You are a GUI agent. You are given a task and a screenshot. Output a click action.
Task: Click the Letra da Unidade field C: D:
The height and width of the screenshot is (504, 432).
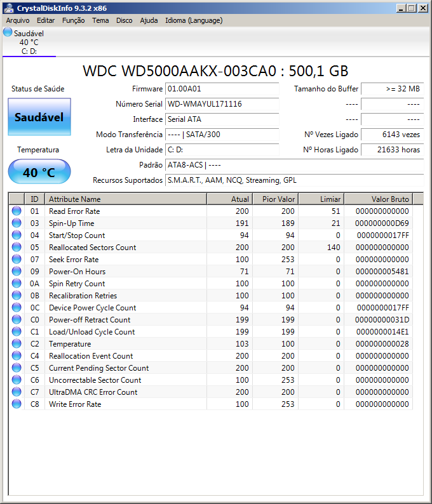click(x=222, y=150)
